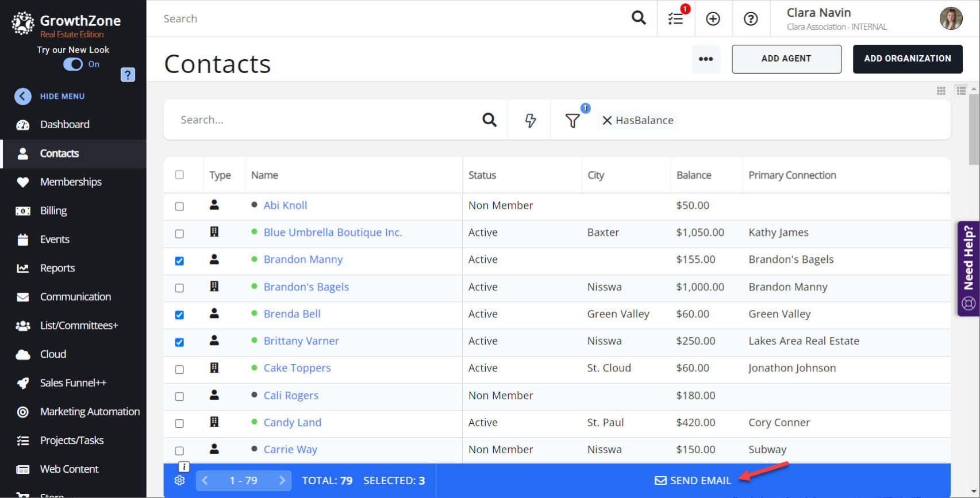980x498 pixels.
Task: Open the task list notifications icon
Action: (676, 18)
